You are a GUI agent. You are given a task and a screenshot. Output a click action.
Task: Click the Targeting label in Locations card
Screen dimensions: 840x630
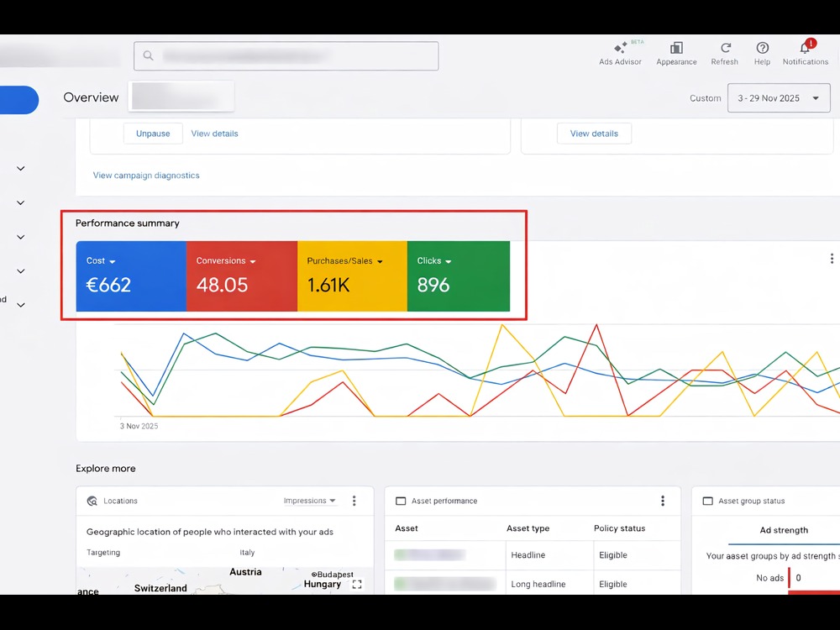[103, 553]
